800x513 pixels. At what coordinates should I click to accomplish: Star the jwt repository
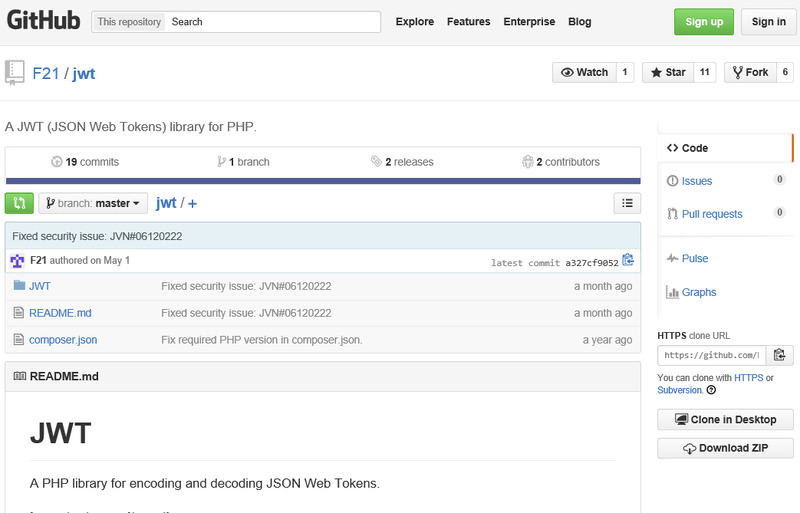pos(667,72)
